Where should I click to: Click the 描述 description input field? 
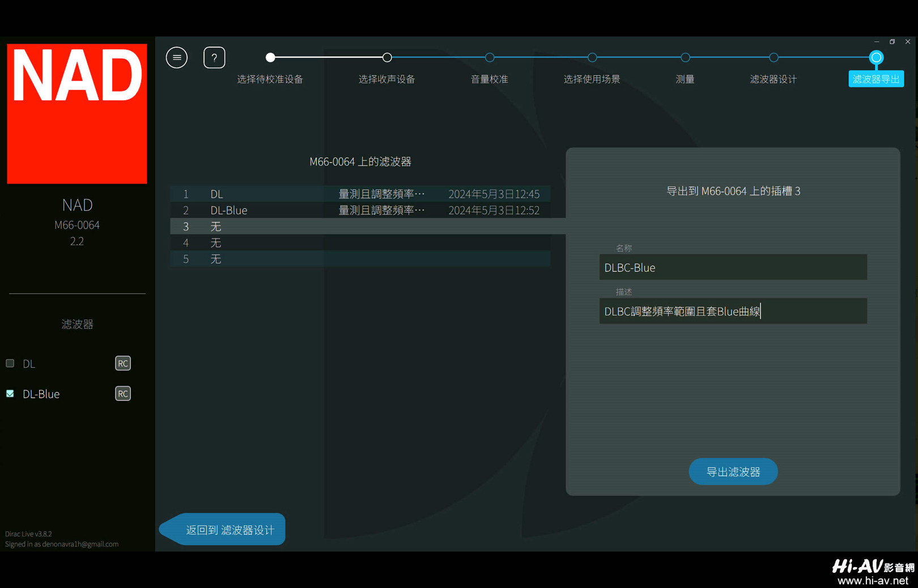pyautogui.click(x=733, y=311)
